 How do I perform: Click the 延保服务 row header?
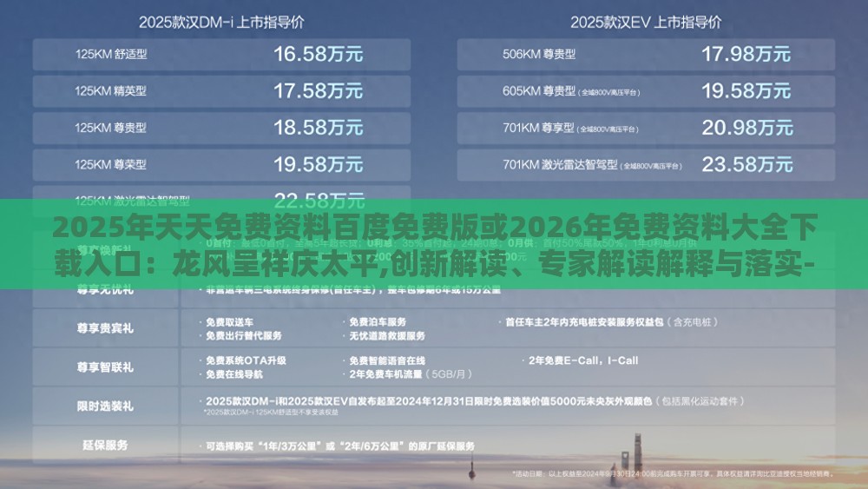coord(105,446)
